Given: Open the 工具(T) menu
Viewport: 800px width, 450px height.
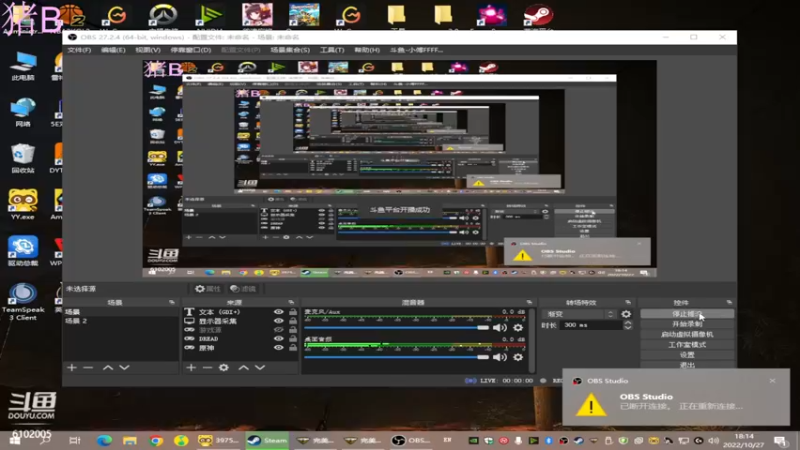Looking at the screenshot, I should (332, 50).
